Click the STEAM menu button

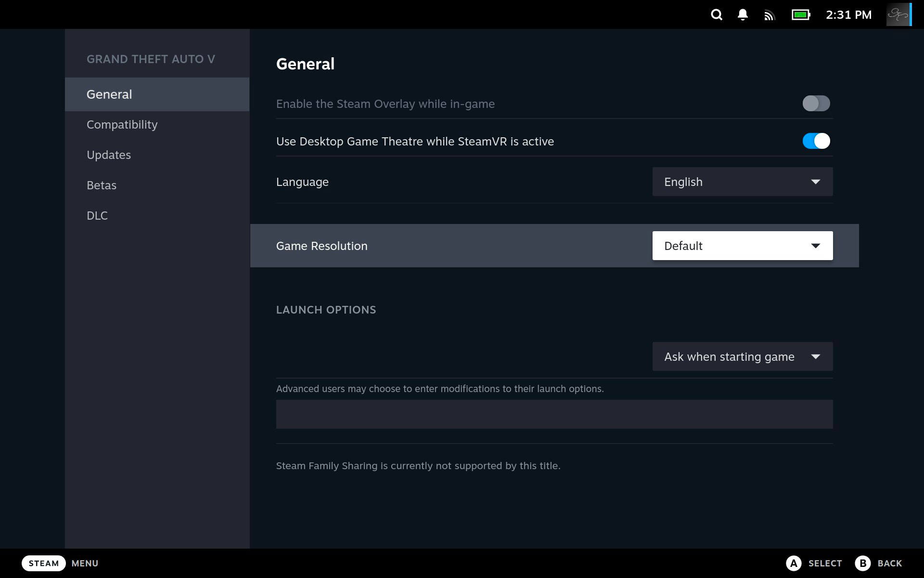tap(44, 563)
